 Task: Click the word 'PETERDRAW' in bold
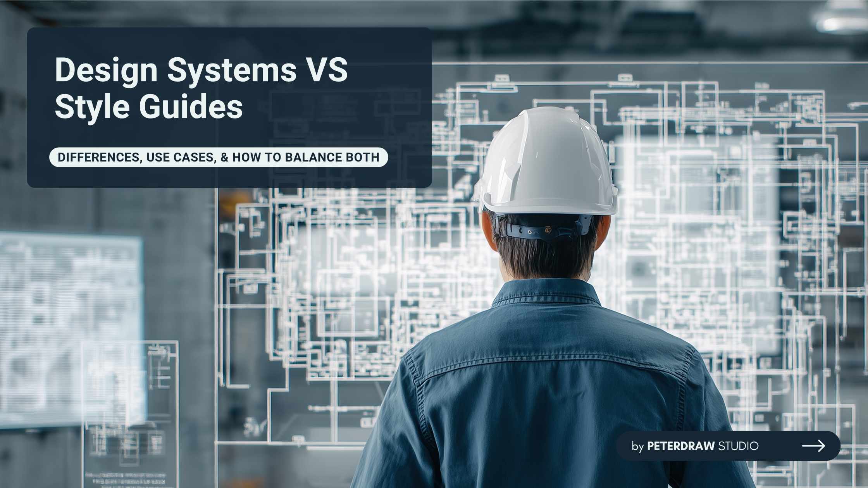coord(681,446)
